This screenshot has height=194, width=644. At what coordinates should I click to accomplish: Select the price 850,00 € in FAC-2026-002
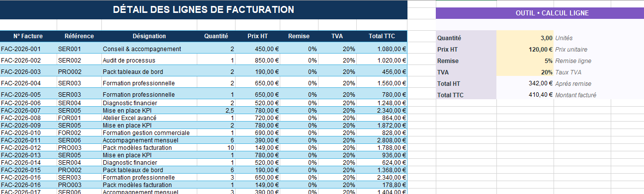(258, 60)
